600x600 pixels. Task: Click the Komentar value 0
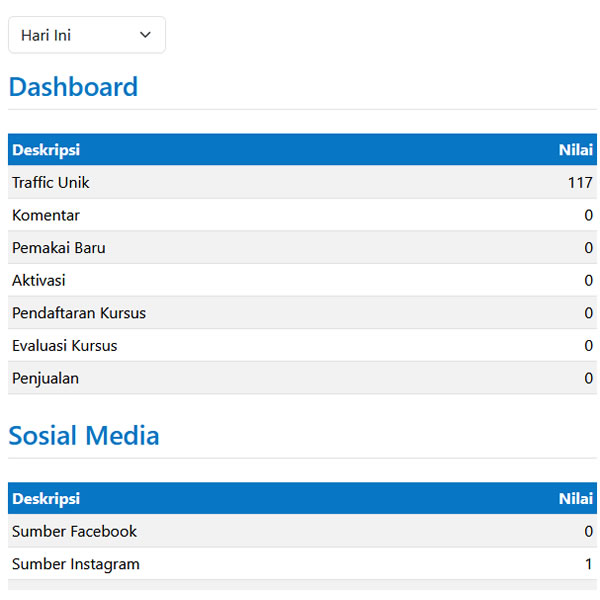pos(589,215)
